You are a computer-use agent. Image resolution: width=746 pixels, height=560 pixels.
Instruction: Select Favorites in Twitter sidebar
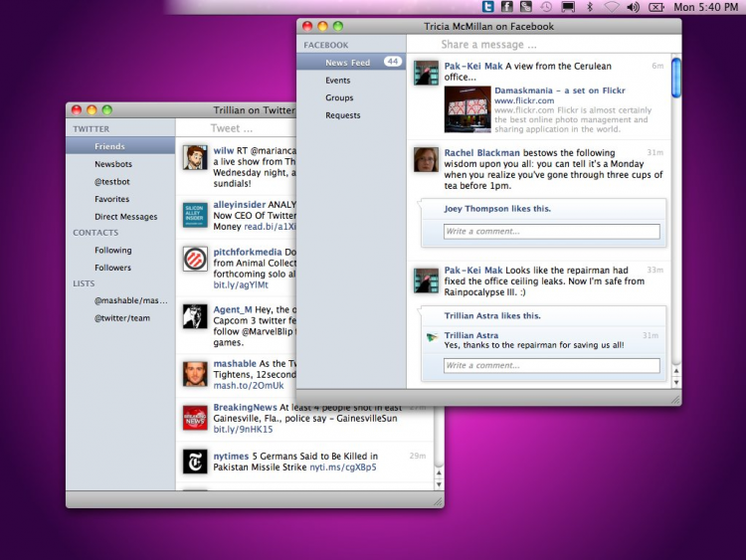[120, 199]
